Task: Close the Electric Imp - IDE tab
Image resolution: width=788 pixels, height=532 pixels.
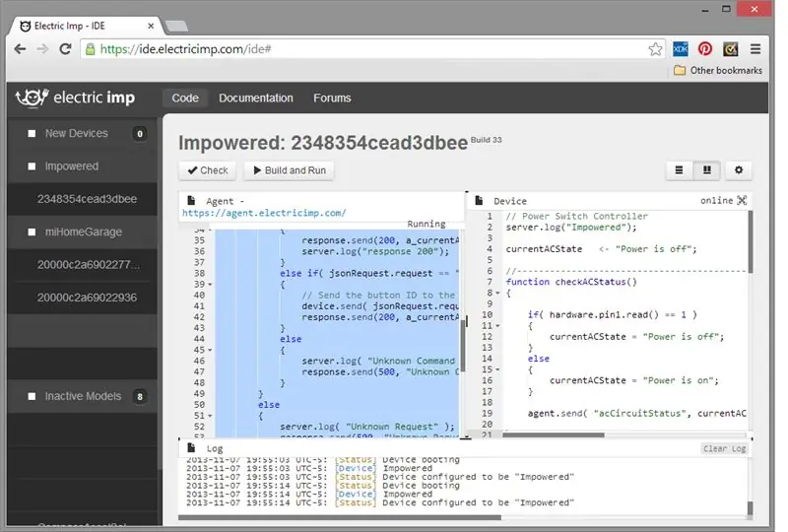Action: point(151,26)
